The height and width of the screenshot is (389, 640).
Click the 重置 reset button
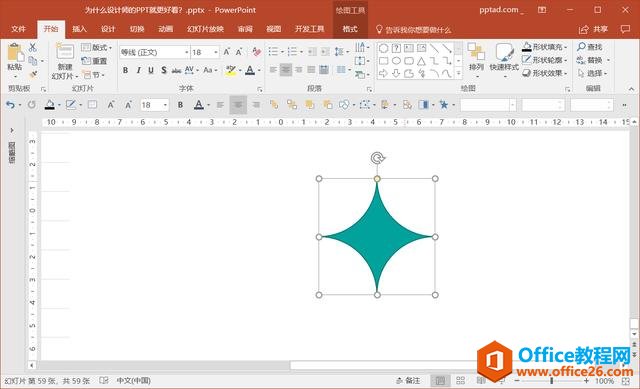click(x=95, y=61)
